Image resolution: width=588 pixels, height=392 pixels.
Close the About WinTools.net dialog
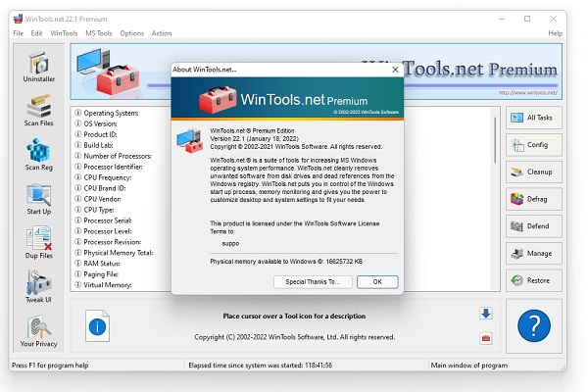pos(395,70)
